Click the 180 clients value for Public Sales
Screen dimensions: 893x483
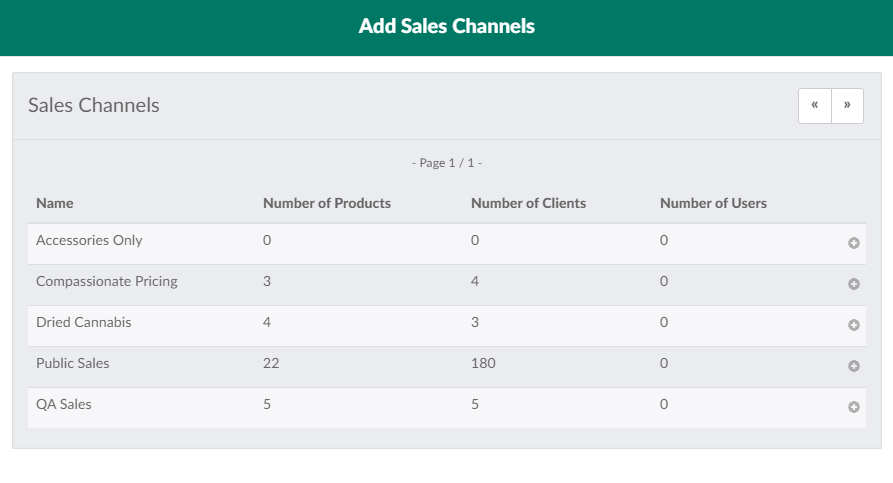tap(483, 363)
